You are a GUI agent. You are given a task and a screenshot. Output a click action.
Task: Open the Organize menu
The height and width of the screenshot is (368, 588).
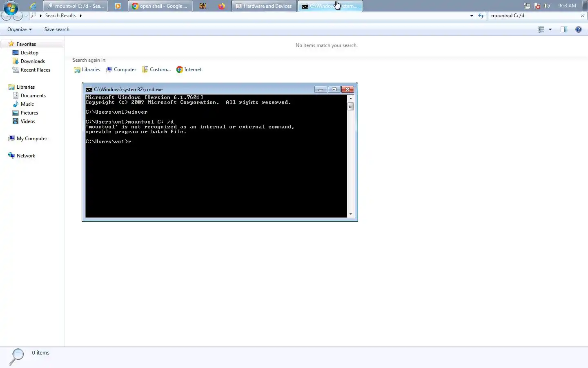point(20,29)
